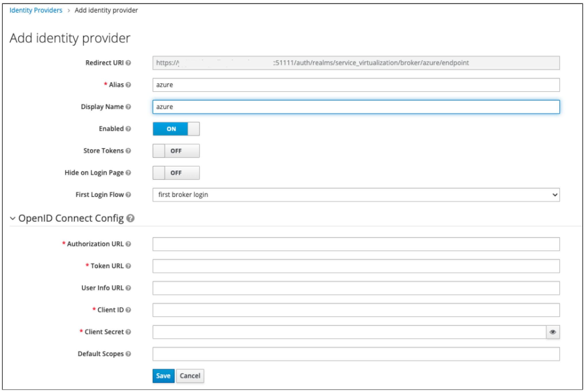Viewport: 585px width, 392px height.
Task: Click Client ID help question icon
Action: (128, 310)
